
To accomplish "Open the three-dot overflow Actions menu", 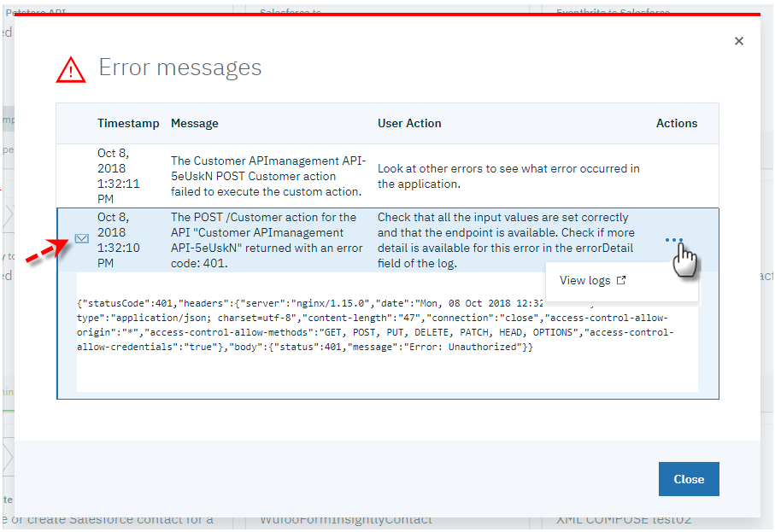I will coord(676,240).
